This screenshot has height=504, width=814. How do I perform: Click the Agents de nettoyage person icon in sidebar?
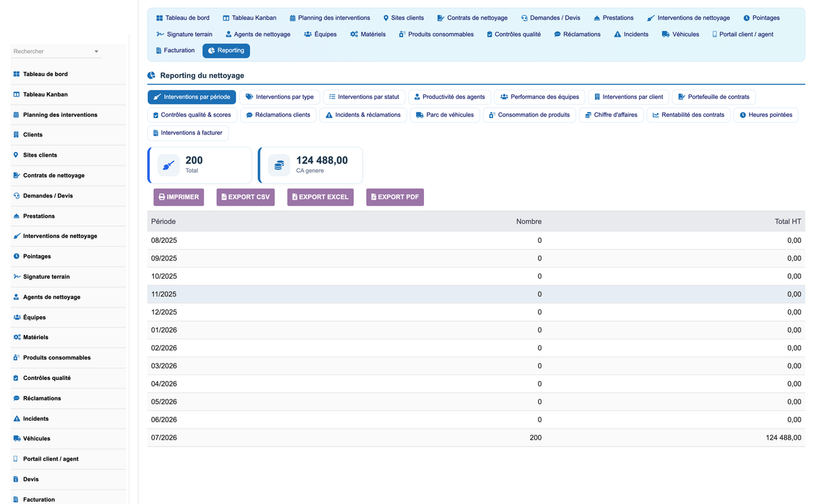point(16,297)
